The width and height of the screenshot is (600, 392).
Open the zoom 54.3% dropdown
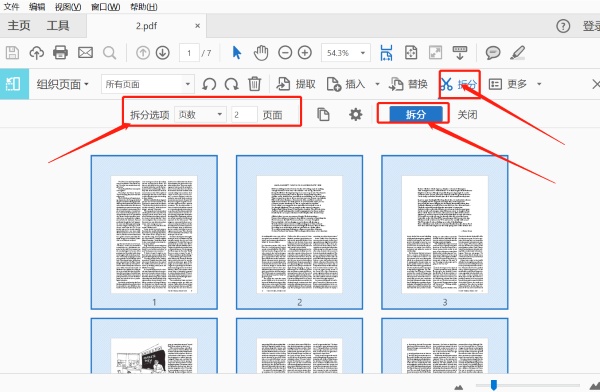click(x=346, y=53)
